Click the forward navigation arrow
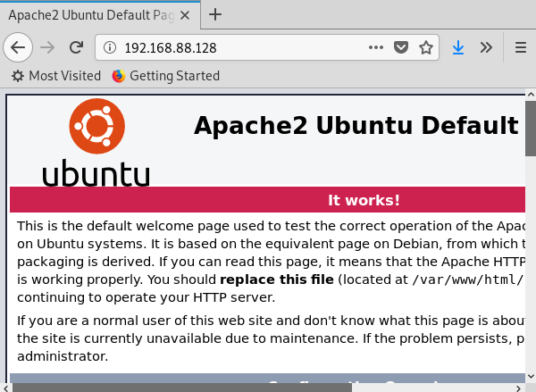The width and height of the screenshot is (536, 392). pyautogui.click(x=48, y=47)
